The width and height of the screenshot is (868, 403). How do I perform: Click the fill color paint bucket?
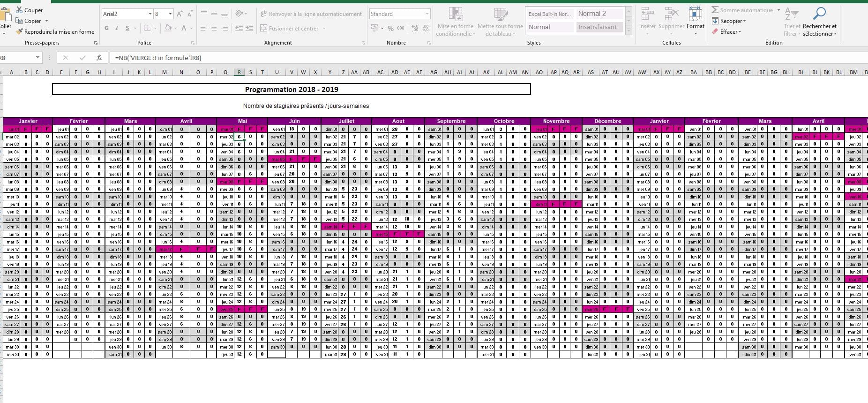click(168, 28)
